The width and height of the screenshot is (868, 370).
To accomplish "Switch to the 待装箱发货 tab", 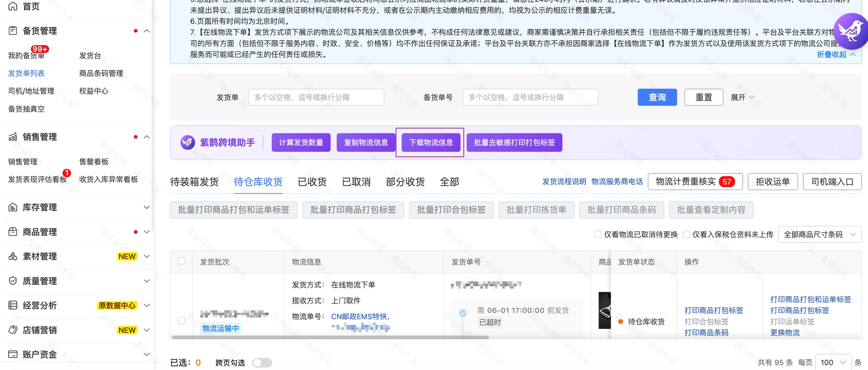I will (x=194, y=182).
